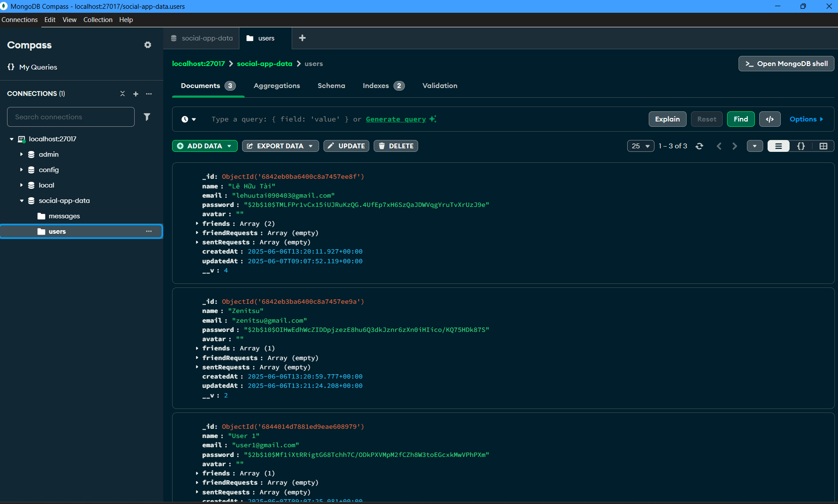Expand friendRequests array of Zenitsu document
838x504 pixels.
pyautogui.click(x=197, y=358)
